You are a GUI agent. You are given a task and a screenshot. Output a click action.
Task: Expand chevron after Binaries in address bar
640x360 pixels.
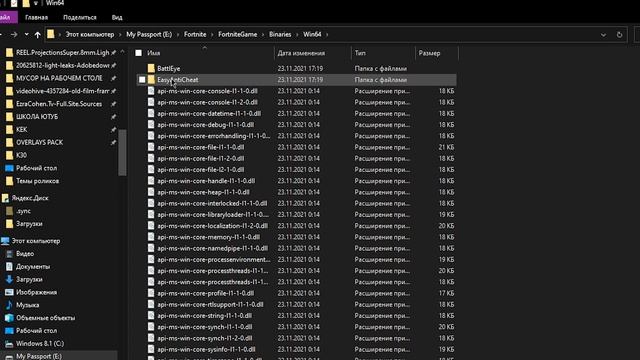pyautogui.click(x=297, y=35)
